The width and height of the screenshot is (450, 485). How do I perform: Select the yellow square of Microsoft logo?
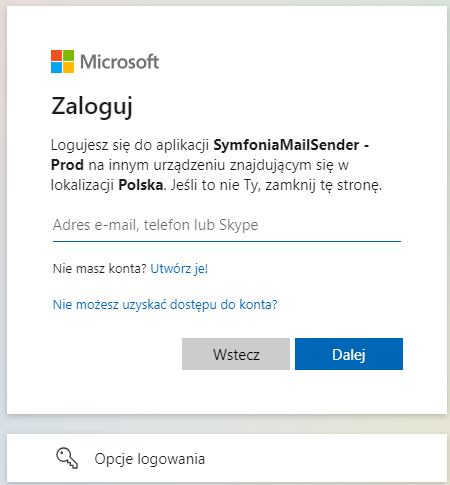(x=68, y=67)
